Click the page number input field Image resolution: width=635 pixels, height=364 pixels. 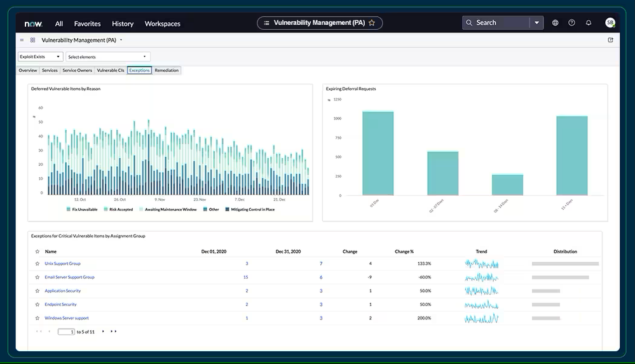pos(66,332)
